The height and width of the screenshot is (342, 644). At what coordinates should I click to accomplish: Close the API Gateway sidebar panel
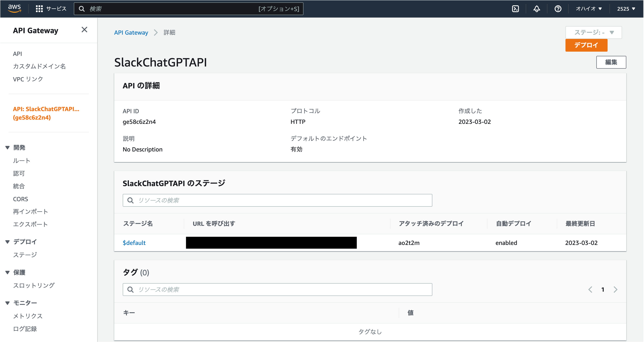pos(84,30)
